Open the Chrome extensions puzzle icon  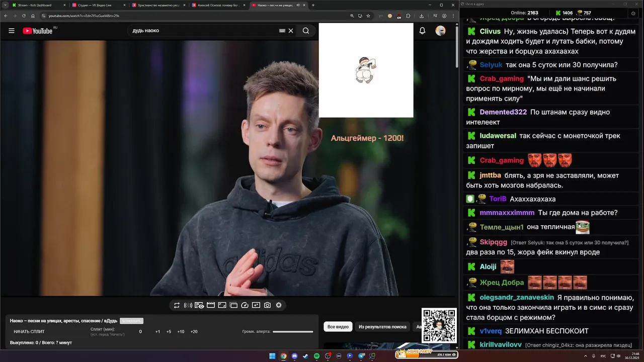click(408, 16)
